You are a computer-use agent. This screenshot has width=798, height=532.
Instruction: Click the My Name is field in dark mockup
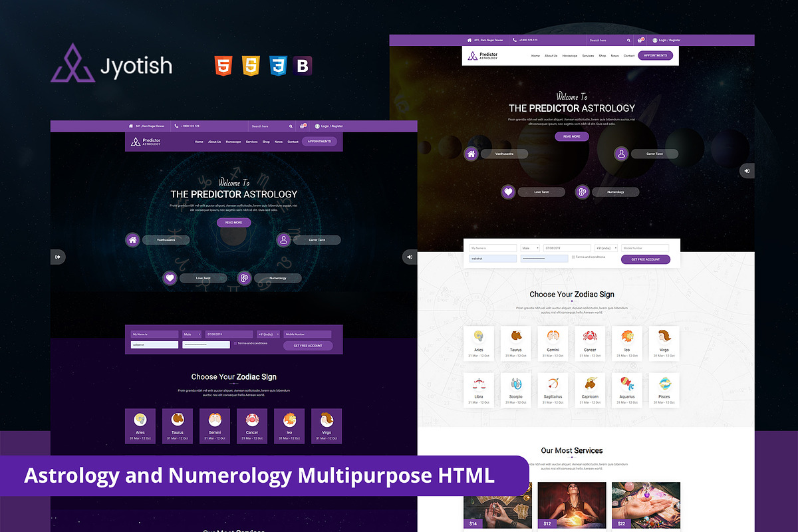[155, 334]
